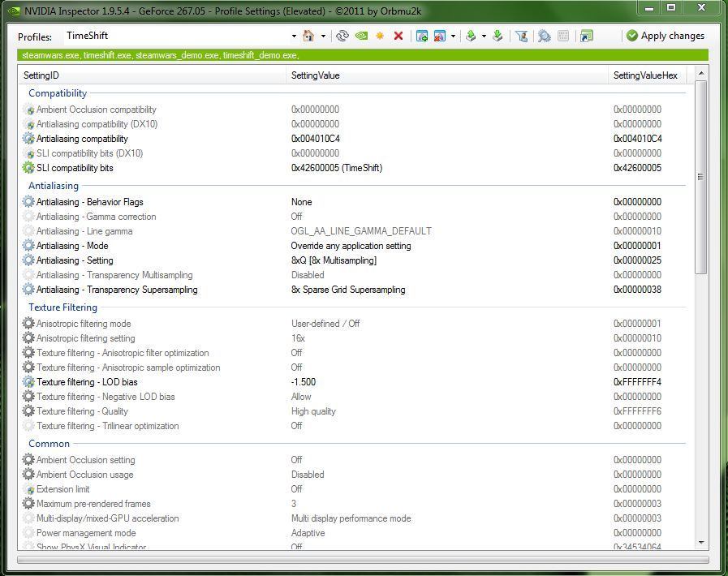The width and height of the screenshot is (728, 576).
Task: Open the Profiles dropdown showing TimeShift
Action: point(294,36)
